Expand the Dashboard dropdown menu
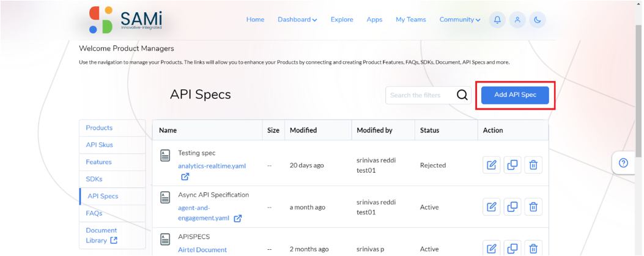This screenshot has height=256, width=644. point(297,20)
